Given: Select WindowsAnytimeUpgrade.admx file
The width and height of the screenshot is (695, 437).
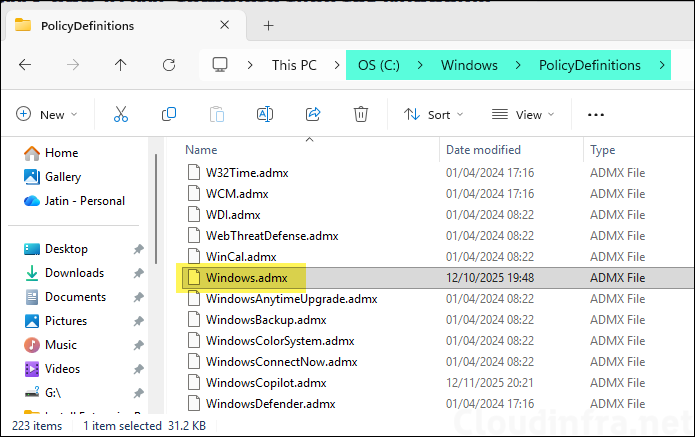Looking at the screenshot, I should coord(291,299).
